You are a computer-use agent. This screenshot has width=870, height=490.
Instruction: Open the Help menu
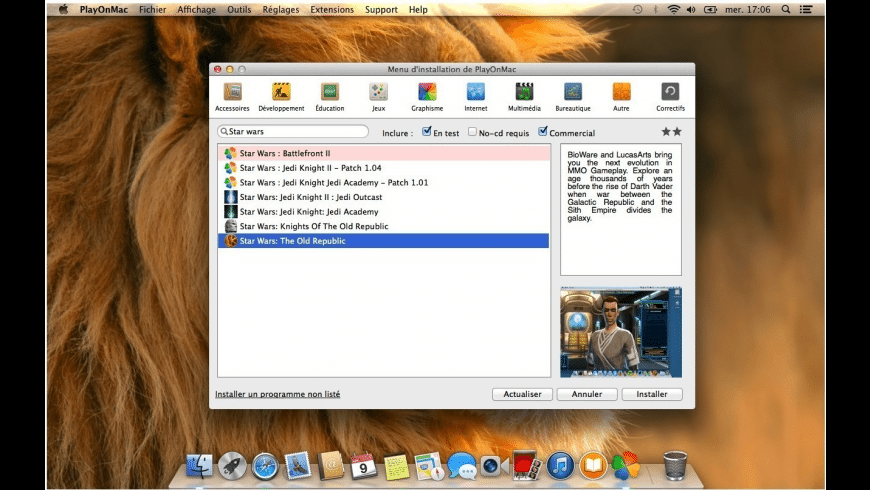pyautogui.click(x=418, y=9)
